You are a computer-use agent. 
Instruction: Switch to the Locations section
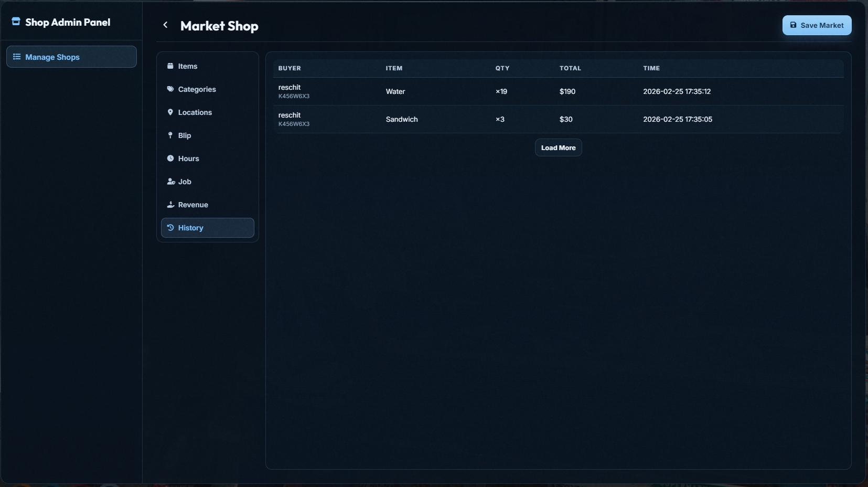[x=208, y=112]
